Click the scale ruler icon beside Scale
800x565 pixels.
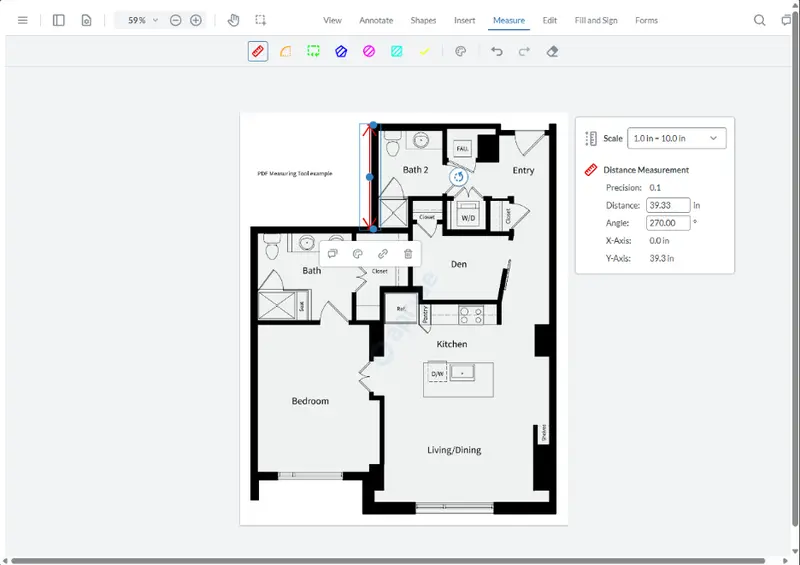(x=590, y=138)
